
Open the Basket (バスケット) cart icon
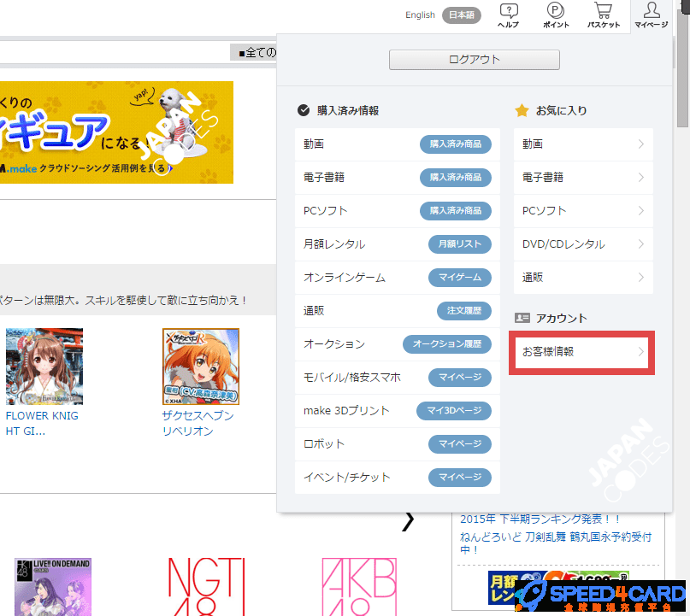603,15
